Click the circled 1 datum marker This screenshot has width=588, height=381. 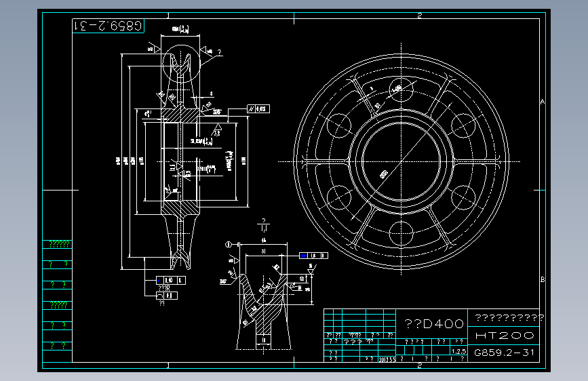(x=228, y=245)
